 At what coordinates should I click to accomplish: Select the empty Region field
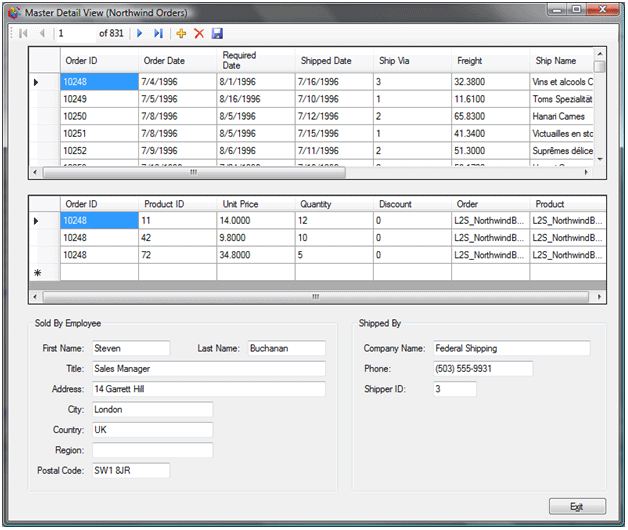pyautogui.click(x=152, y=450)
